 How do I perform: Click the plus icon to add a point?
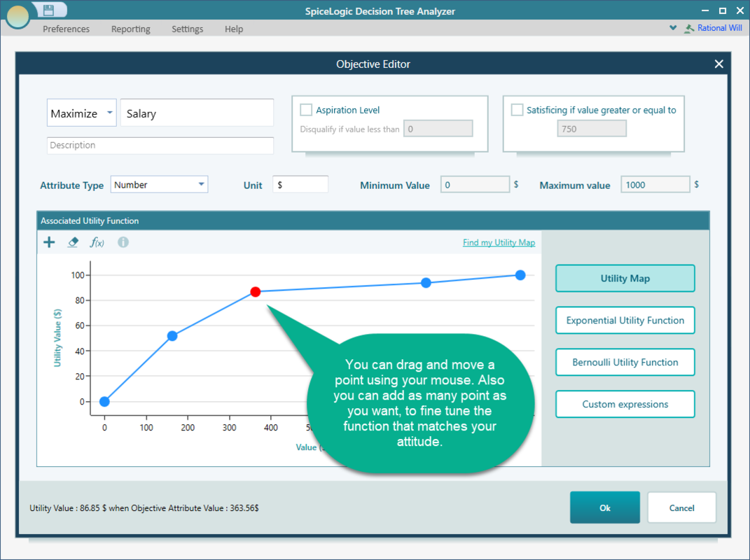pyautogui.click(x=49, y=242)
